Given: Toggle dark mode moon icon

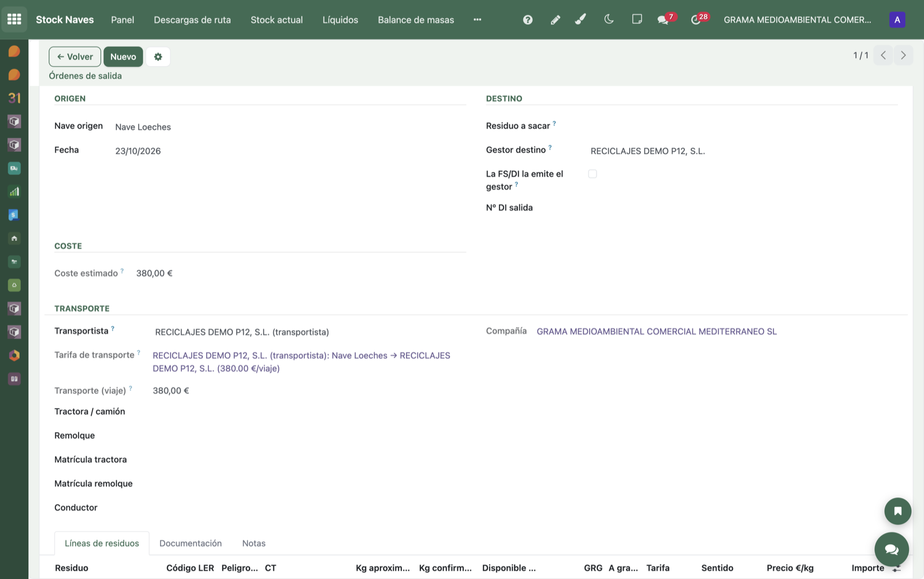Looking at the screenshot, I should (x=609, y=20).
